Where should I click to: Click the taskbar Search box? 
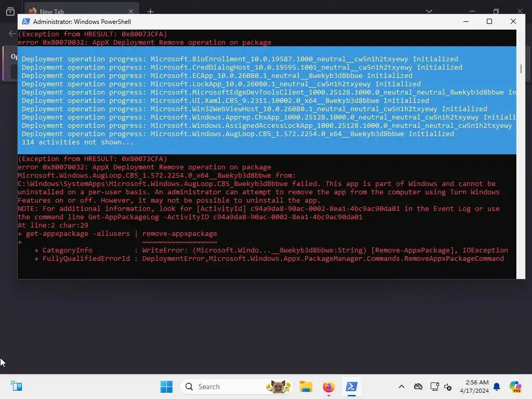click(x=236, y=387)
